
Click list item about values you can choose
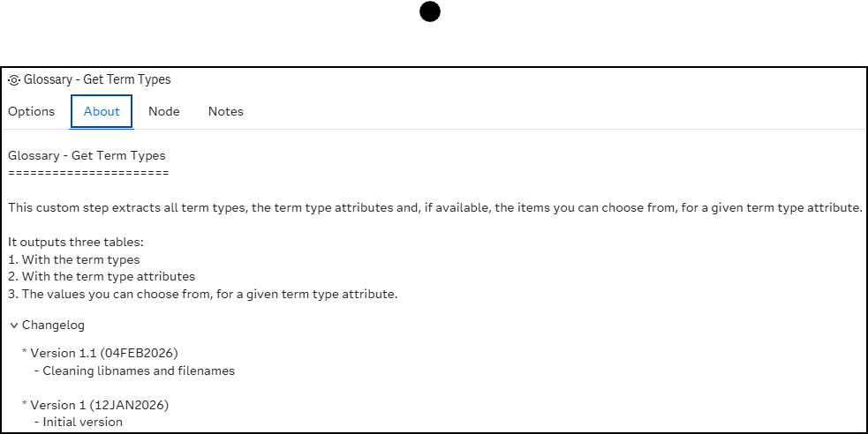tap(202, 294)
